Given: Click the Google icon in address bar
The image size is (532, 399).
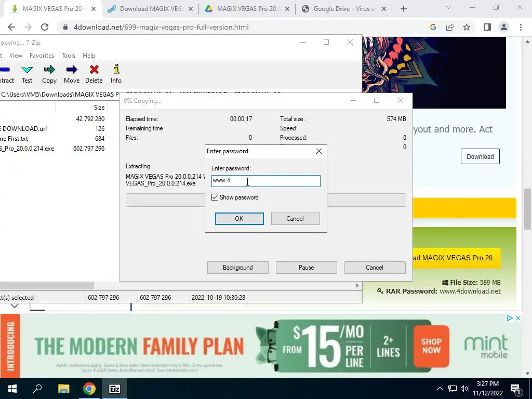Looking at the screenshot, I should 433,27.
